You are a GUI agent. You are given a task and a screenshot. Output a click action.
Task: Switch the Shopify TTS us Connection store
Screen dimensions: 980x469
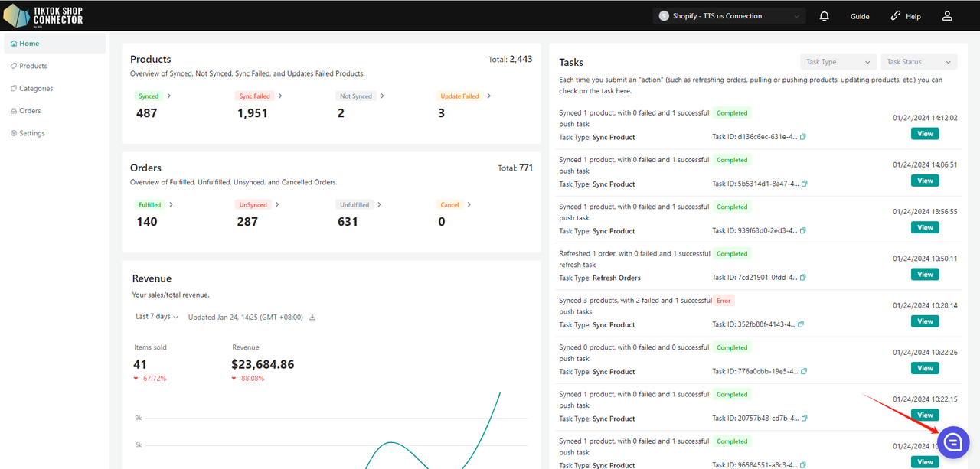730,16
